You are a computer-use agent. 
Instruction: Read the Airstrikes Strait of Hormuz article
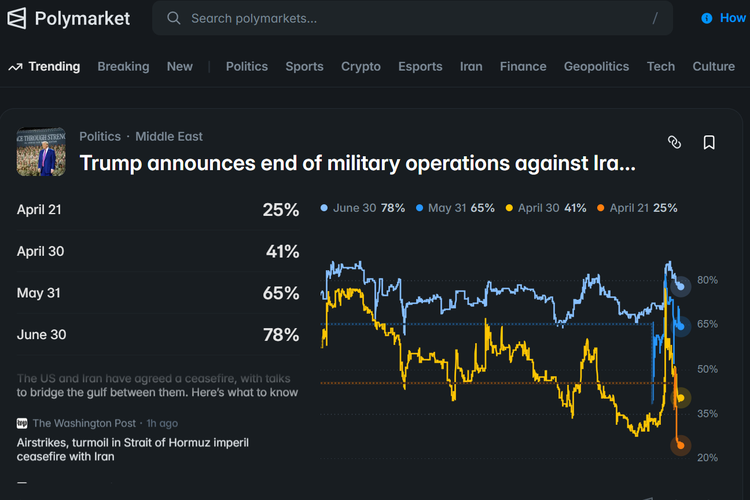pos(133,449)
